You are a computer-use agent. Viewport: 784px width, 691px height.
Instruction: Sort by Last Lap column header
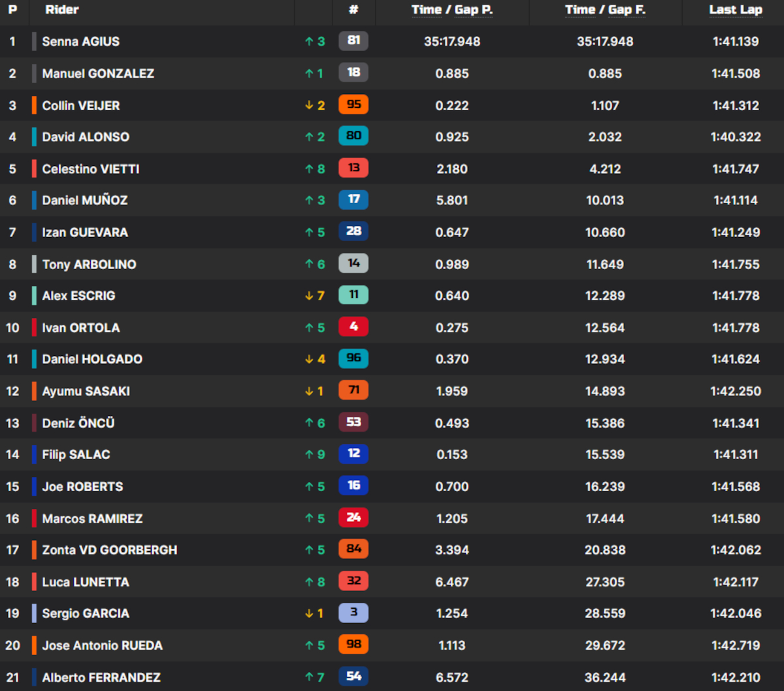[x=736, y=10]
